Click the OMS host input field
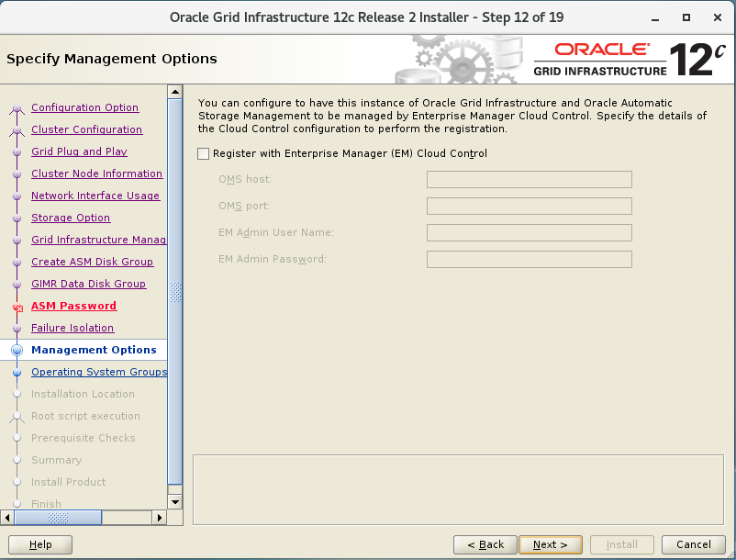This screenshot has height=560, width=736. coord(529,179)
